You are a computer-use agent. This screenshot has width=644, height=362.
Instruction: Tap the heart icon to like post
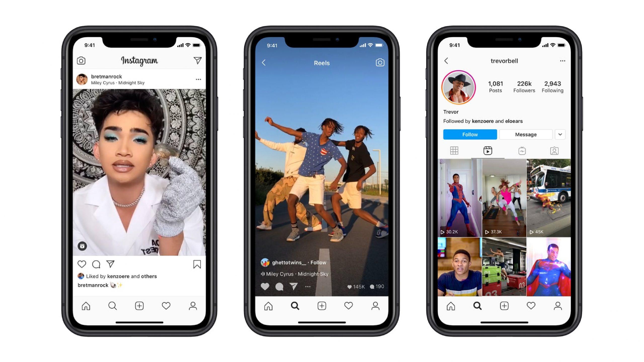pos(82,263)
